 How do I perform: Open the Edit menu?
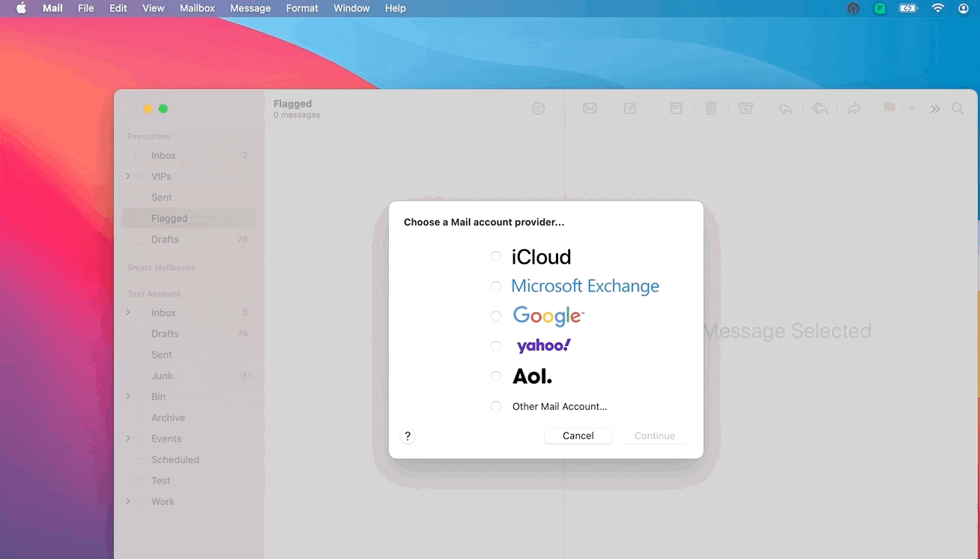[118, 8]
